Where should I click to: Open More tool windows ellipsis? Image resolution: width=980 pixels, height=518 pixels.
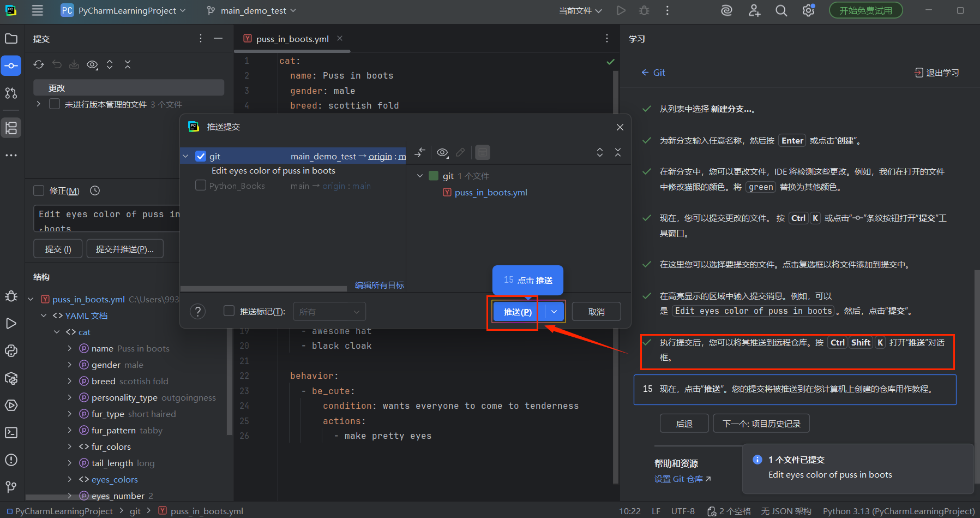[11, 155]
